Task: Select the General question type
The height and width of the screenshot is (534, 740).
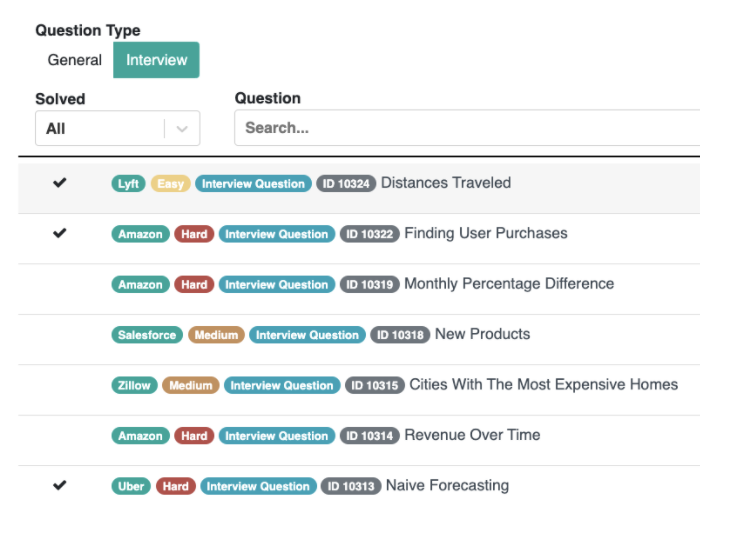Action: point(75,60)
